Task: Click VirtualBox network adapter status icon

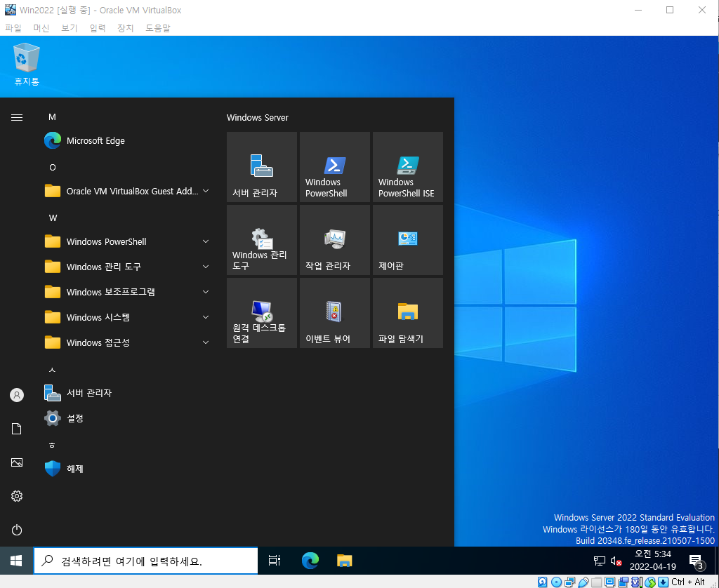Action: [x=569, y=582]
